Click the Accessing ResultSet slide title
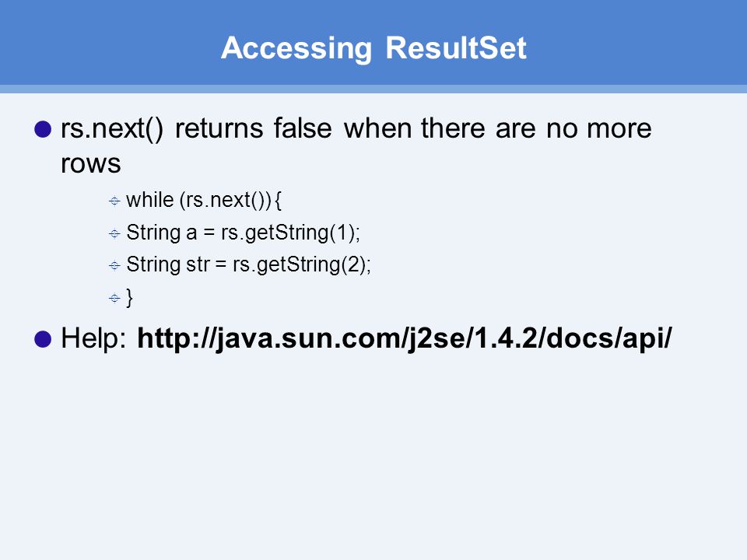This screenshot has width=747, height=560. click(373, 48)
